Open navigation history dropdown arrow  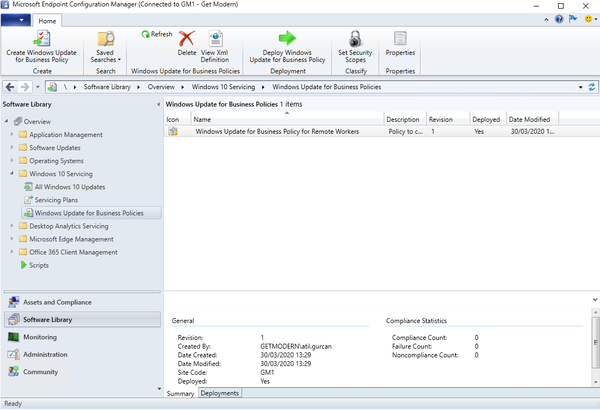pyautogui.click(x=38, y=87)
